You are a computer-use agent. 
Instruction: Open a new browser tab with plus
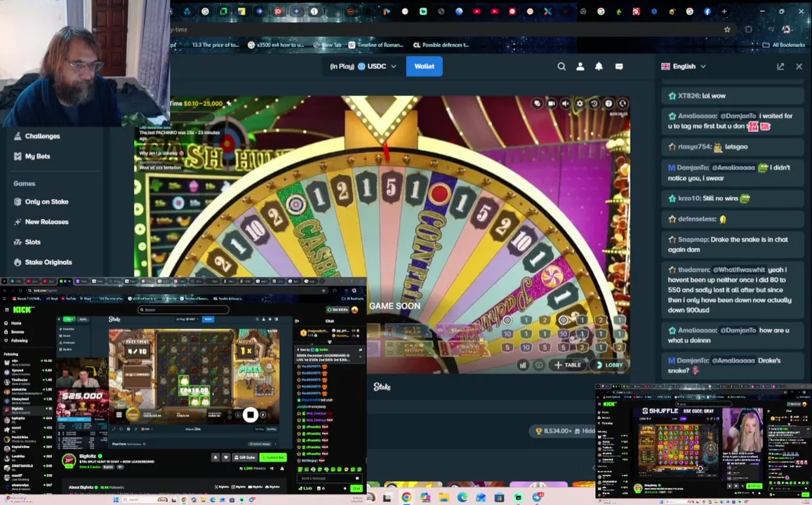coord(724,11)
